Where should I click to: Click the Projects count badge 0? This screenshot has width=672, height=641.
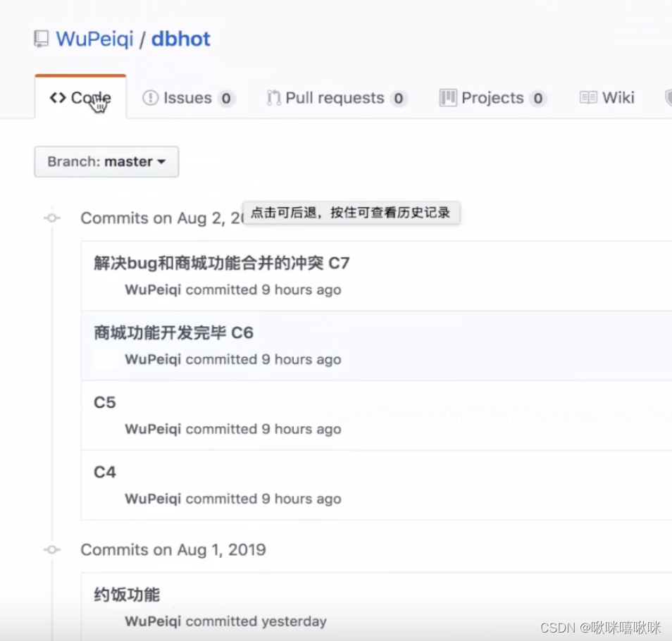[x=538, y=99]
